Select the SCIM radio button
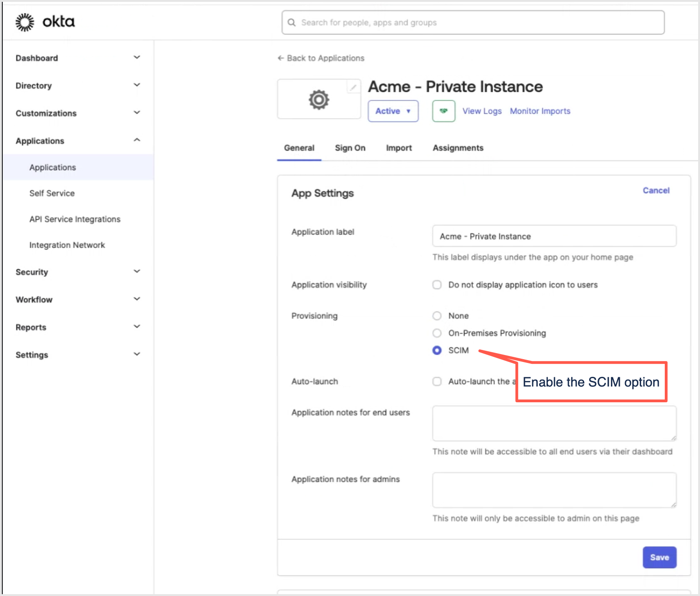 click(x=437, y=350)
